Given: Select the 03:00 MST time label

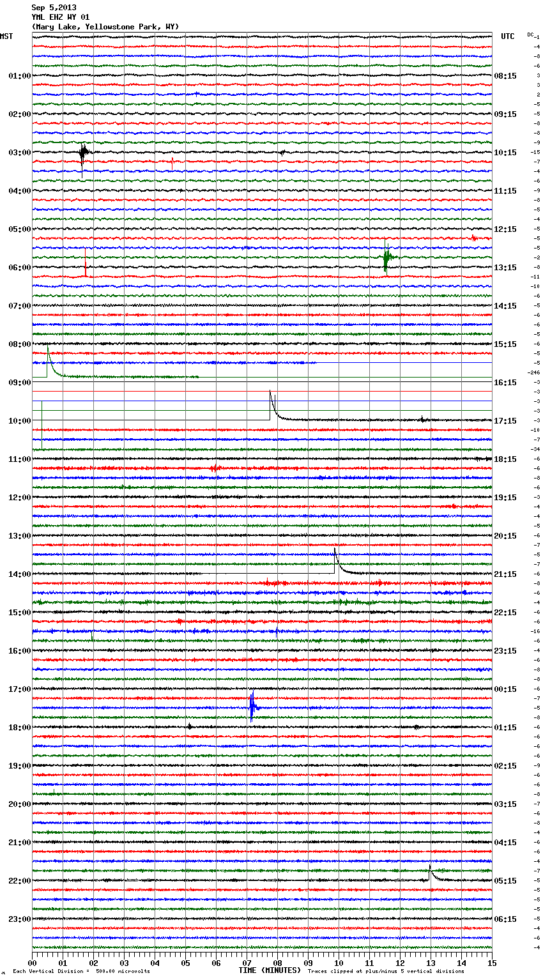Looking at the screenshot, I should pyautogui.click(x=20, y=153).
